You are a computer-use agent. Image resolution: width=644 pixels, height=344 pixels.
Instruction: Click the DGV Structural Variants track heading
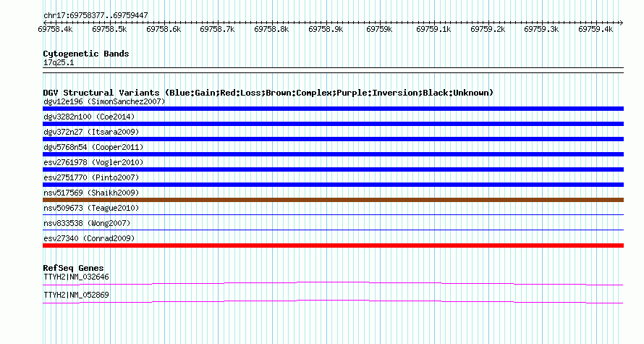point(268,93)
